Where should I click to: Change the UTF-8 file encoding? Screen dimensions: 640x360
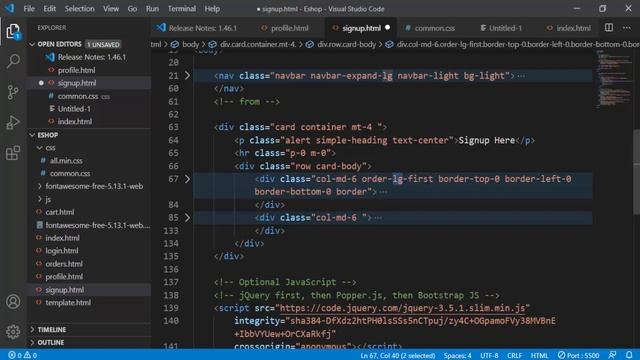pyautogui.click(x=489, y=355)
